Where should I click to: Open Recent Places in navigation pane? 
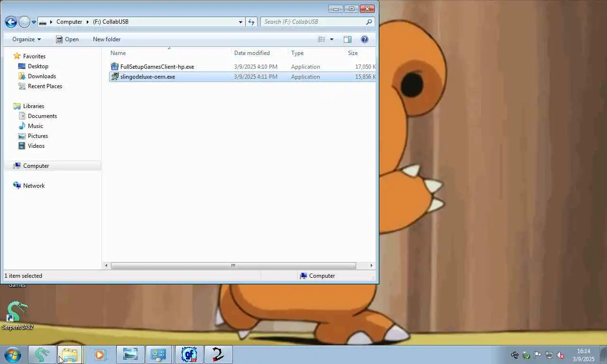[x=45, y=86]
